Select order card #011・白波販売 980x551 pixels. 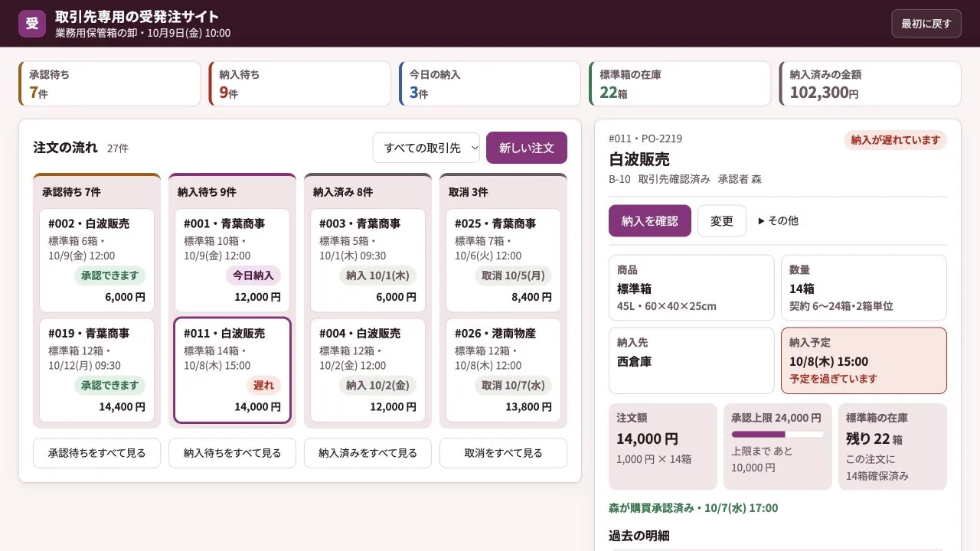pos(232,370)
